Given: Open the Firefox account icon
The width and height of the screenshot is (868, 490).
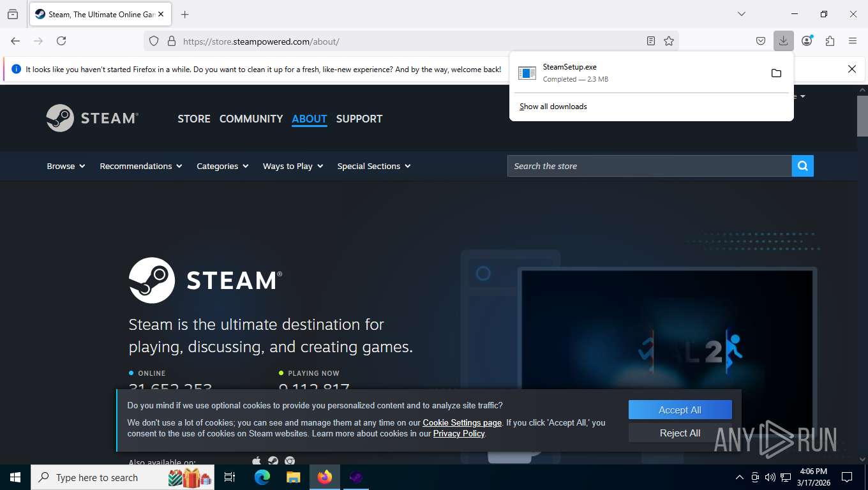Looking at the screenshot, I should 807,41.
